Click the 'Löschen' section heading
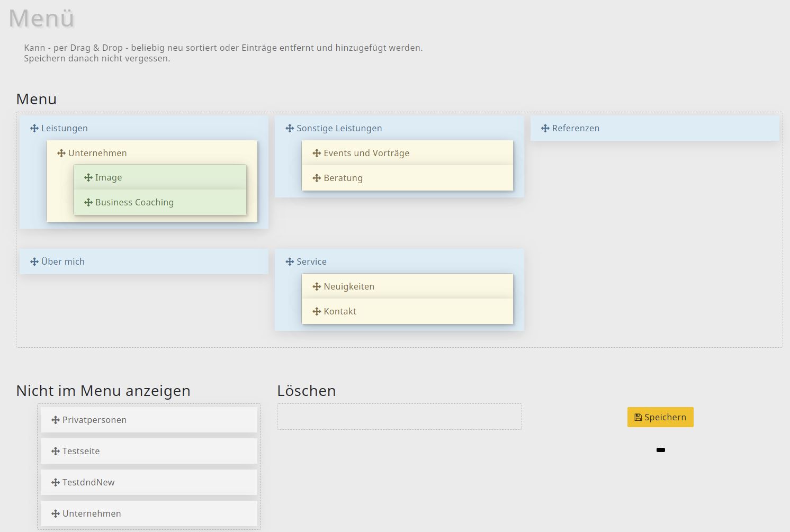The image size is (790, 532). (307, 391)
